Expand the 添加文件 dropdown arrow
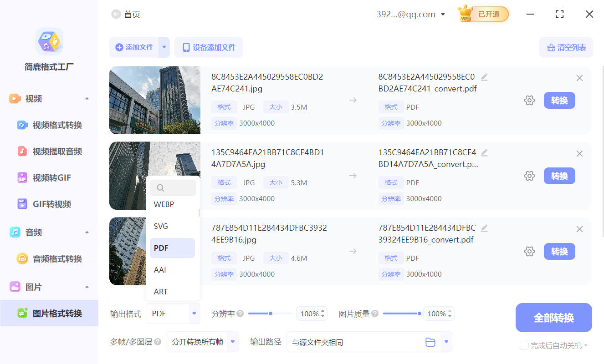 click(164, 47)
